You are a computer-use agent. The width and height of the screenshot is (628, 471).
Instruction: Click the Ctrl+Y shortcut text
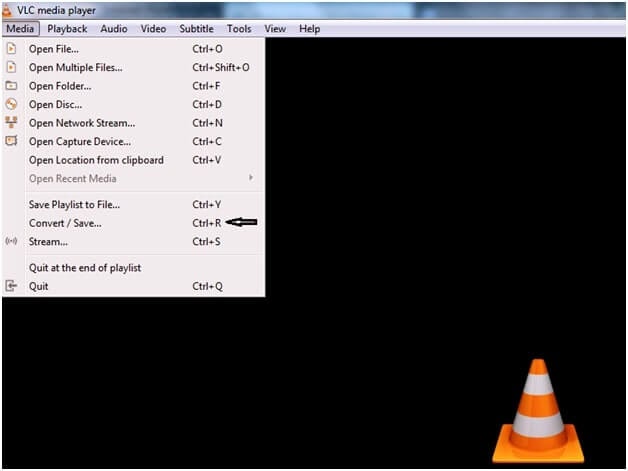coord(207,205)
